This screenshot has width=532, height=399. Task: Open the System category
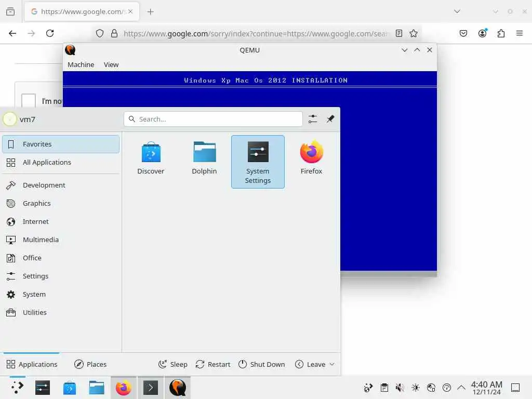61,295
